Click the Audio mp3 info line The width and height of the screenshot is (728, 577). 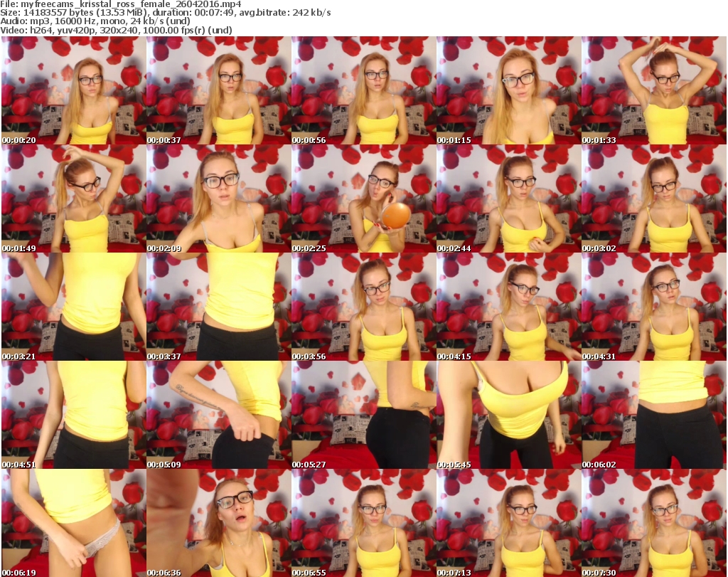(95, 21)
